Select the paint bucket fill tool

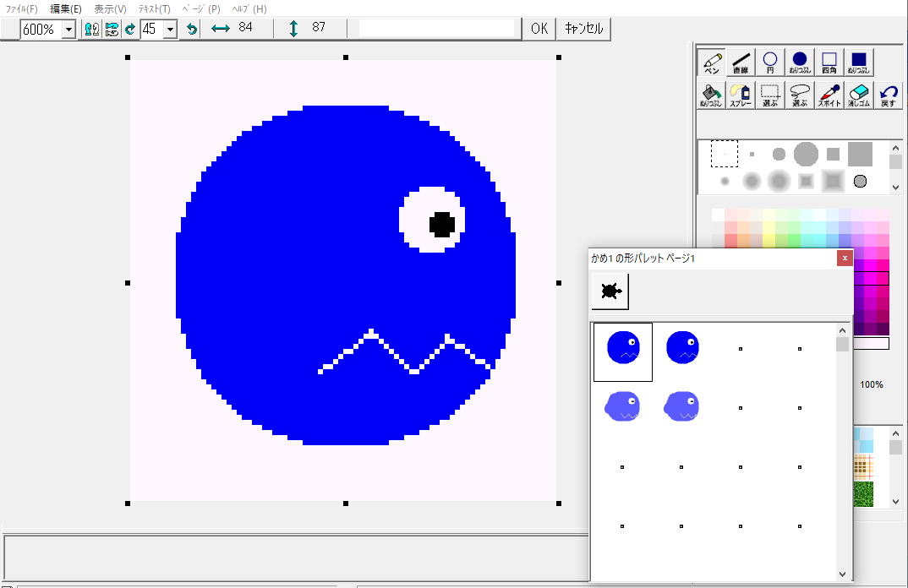[711, 95]
